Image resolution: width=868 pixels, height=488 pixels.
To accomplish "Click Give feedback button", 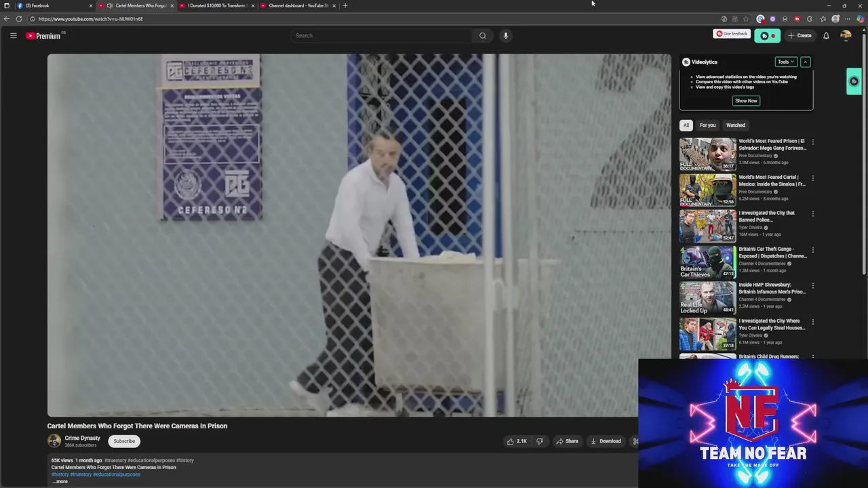I will (x=732, y=34).
